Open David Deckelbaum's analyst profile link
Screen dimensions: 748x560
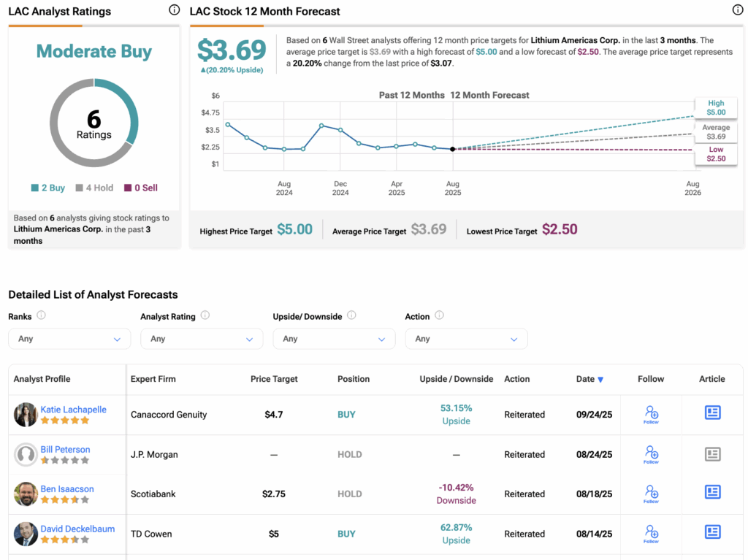(77, 529)
